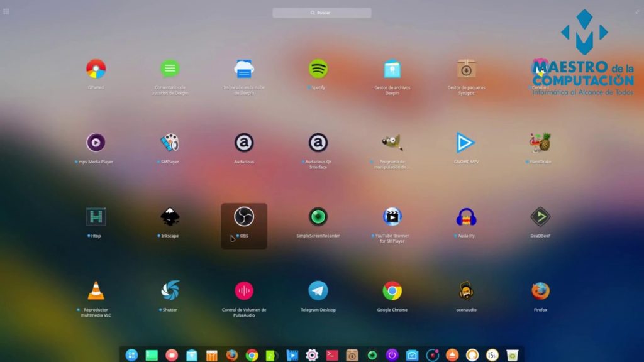Open Spotify from the launcher
This screenshot has height=362, width=644.
(318, 69)
